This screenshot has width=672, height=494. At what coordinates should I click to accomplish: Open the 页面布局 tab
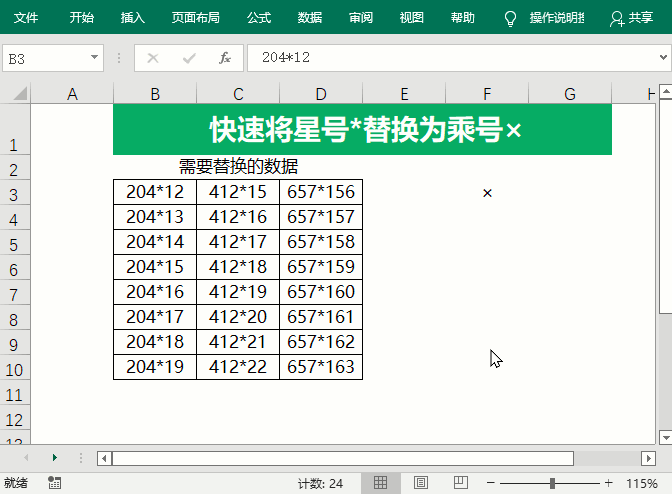196,18
